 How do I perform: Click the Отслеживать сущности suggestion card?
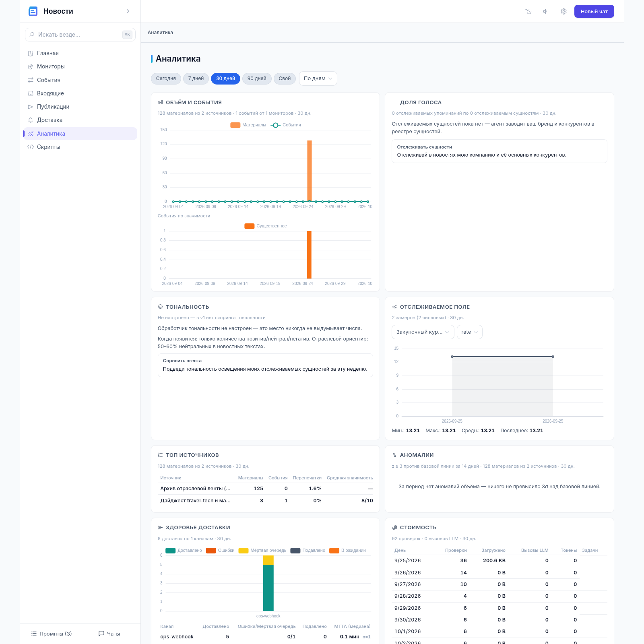[500, 151]
